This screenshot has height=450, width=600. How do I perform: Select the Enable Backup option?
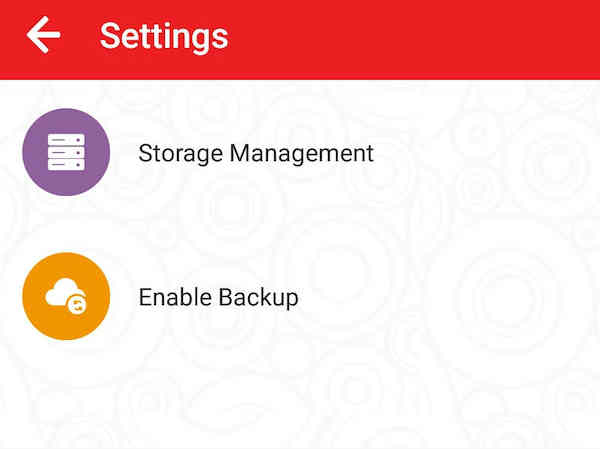point(218,297)
